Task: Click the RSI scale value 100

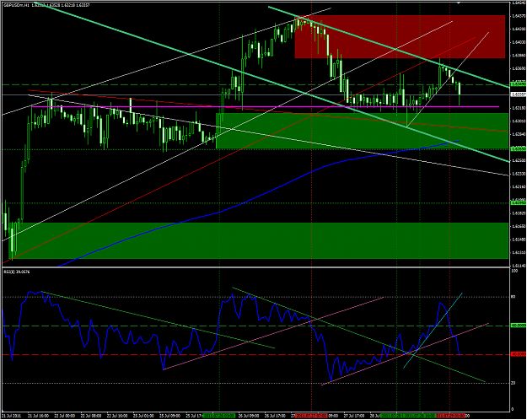Action: tap(514, 271)
